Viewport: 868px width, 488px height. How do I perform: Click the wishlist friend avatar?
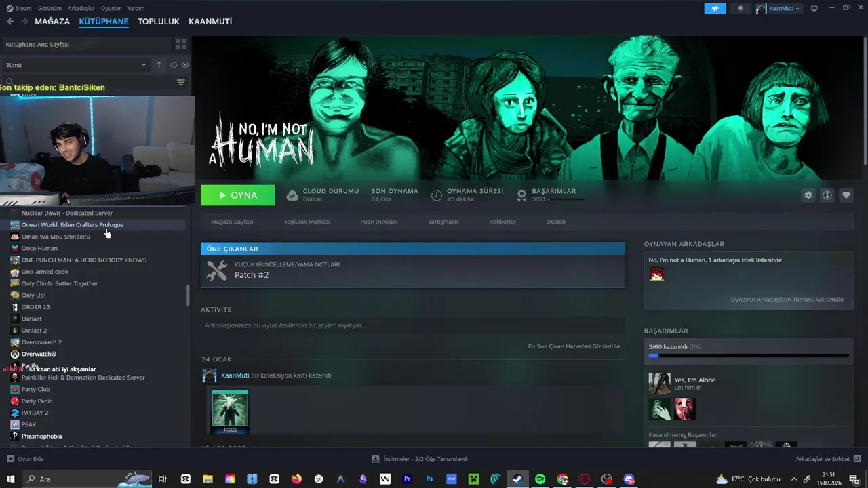pyautogui.click(x=656, y=274)
